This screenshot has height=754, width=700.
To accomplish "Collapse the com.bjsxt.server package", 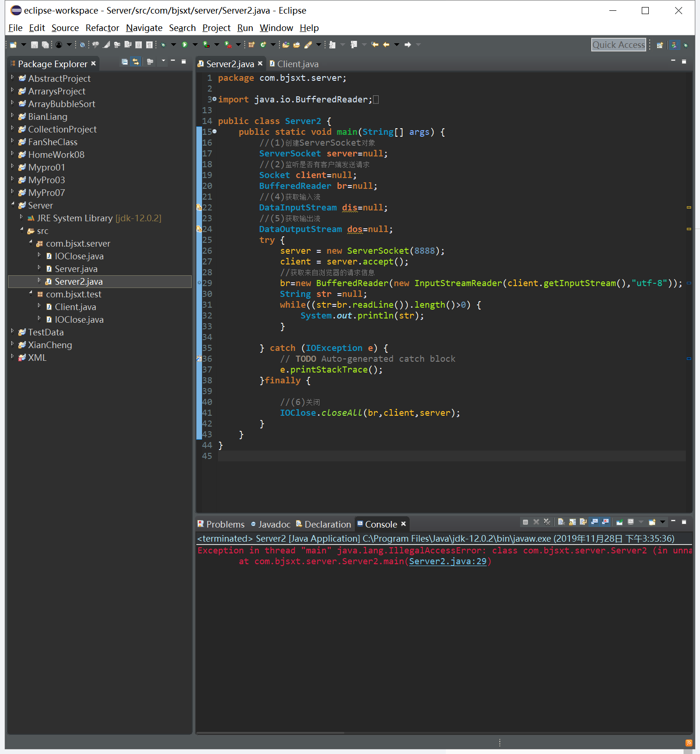I will 30,242.
